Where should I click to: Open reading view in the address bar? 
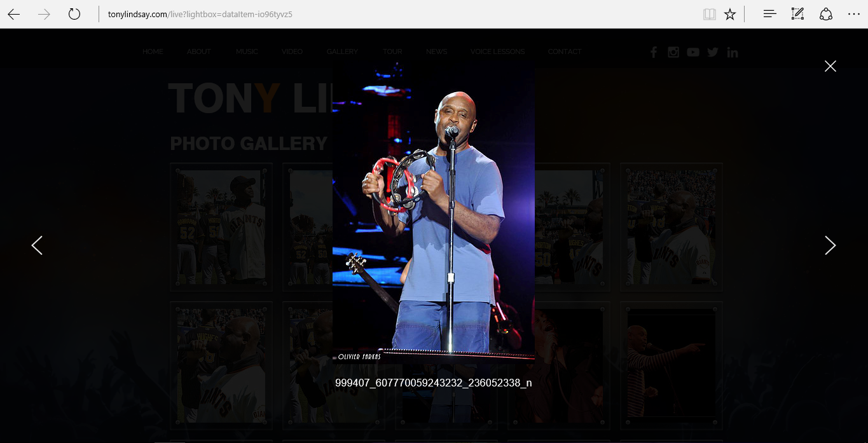tap(709, 14)
